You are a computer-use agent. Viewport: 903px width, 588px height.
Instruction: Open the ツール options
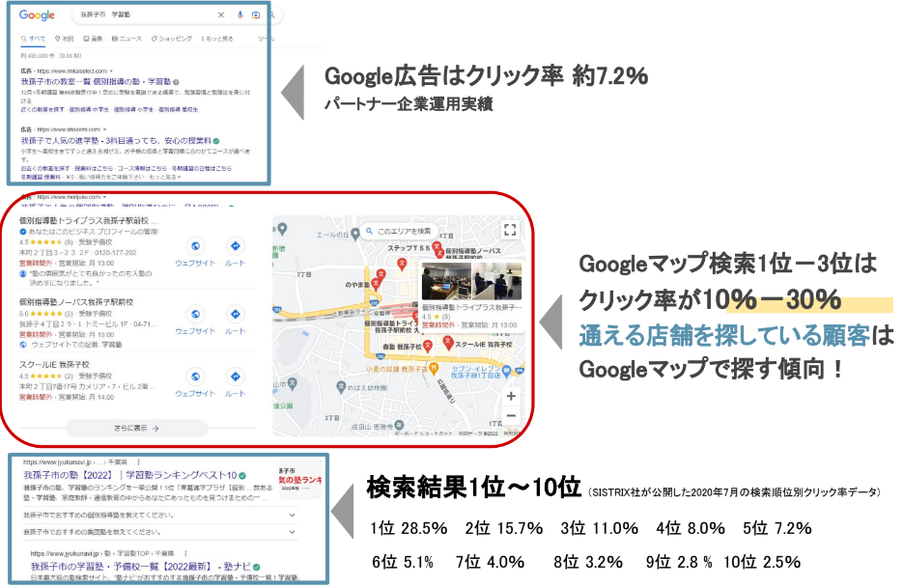[x=265, y=39]
